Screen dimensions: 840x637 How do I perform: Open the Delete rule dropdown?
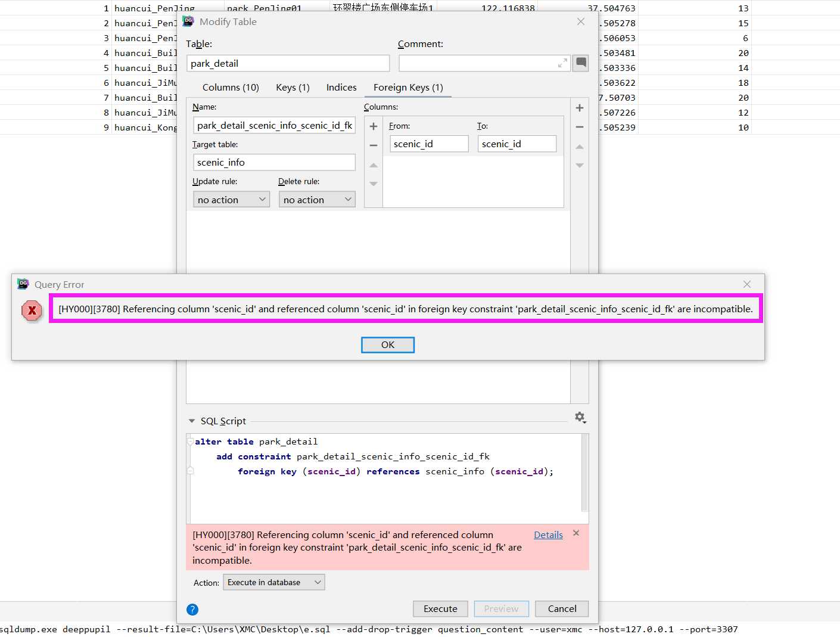[x=317, y=200]
